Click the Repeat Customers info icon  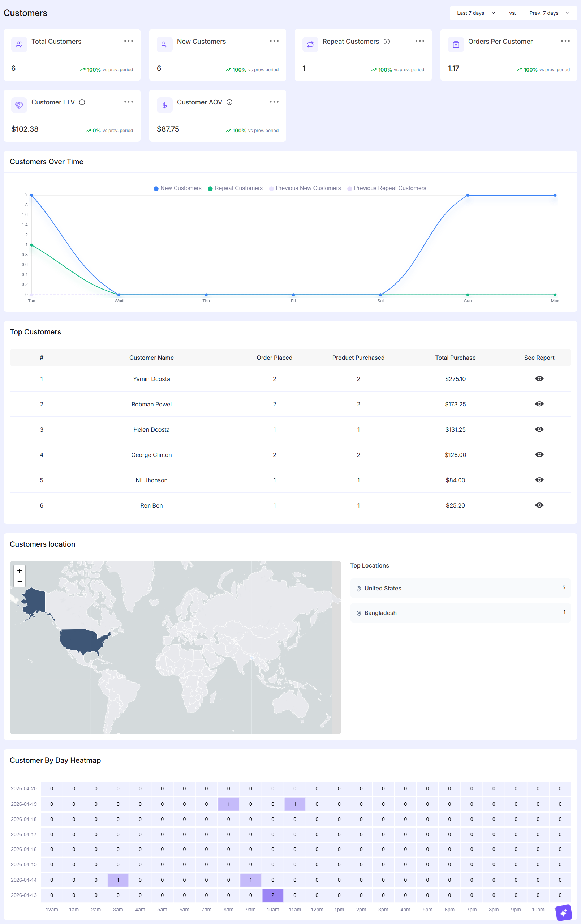pos(387,42)
